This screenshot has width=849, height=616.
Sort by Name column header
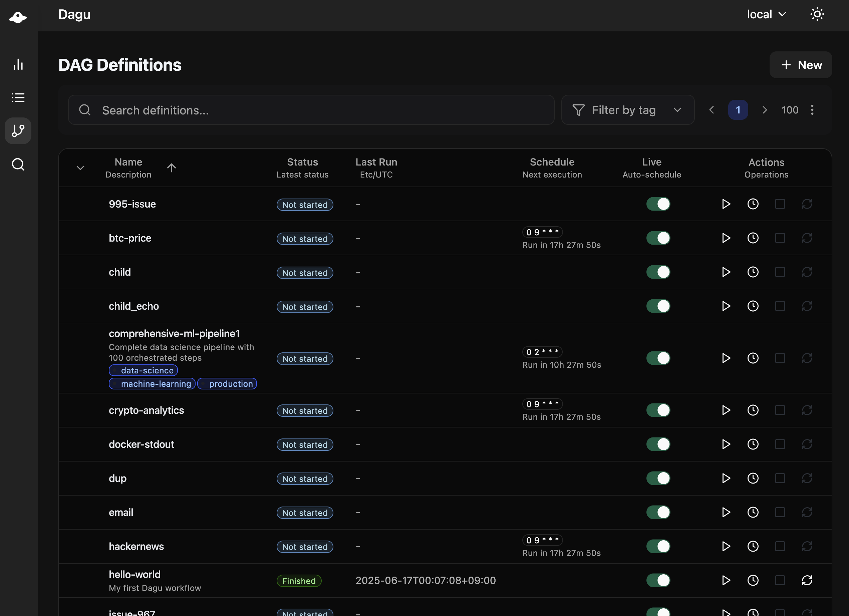128,163
